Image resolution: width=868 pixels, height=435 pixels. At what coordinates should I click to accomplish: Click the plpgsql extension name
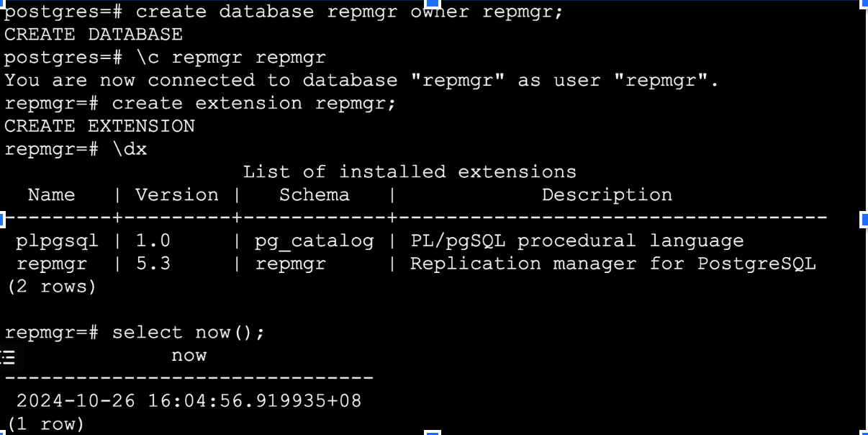[x=57, y=241]
